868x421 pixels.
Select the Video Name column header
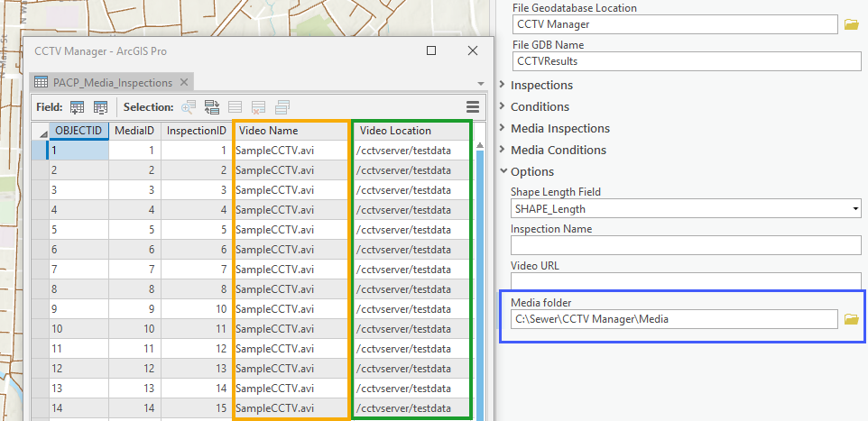point(291,131)
